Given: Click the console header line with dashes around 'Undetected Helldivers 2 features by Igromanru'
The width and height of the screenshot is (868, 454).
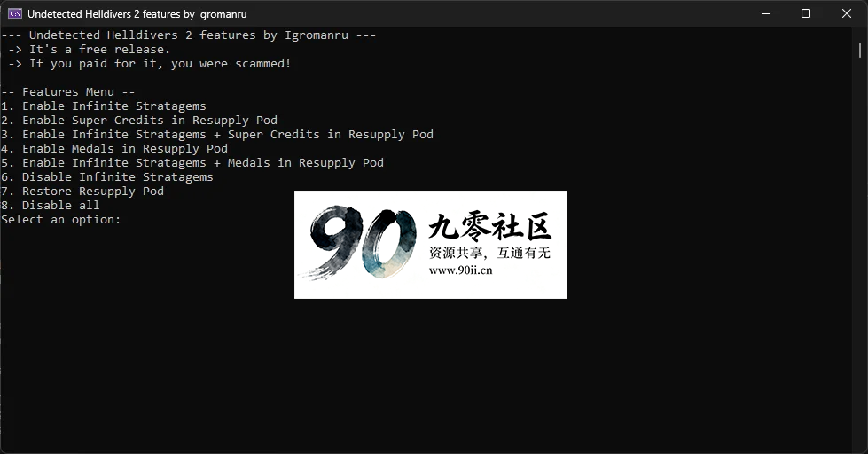Looking at the screenshot, I should (x=189, y=35).
